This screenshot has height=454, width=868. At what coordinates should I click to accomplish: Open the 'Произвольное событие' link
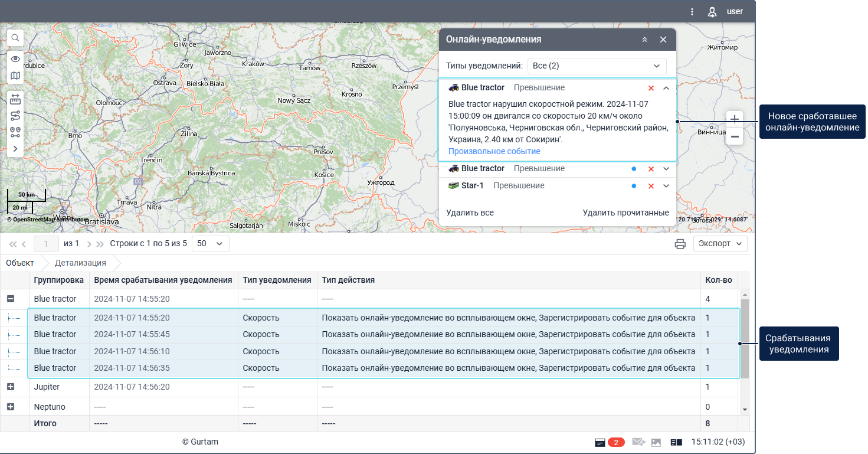click(494, 151)
